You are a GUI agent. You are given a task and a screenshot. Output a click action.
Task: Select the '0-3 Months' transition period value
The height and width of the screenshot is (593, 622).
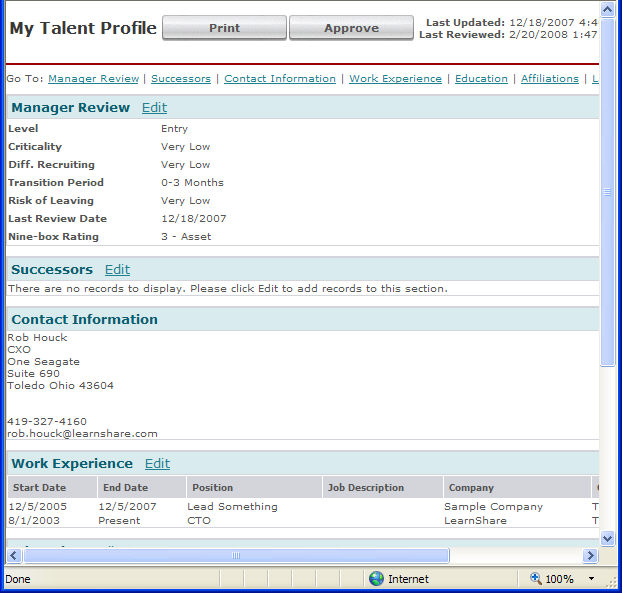(x=192, y=182)
